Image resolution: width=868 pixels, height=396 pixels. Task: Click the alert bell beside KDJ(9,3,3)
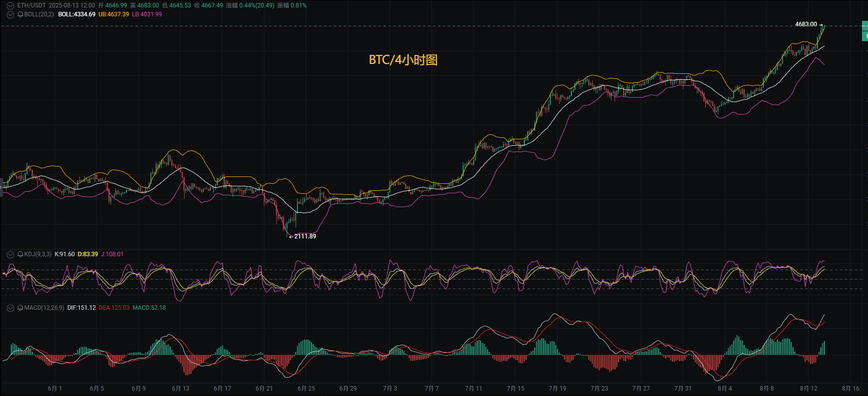(20, 255)
